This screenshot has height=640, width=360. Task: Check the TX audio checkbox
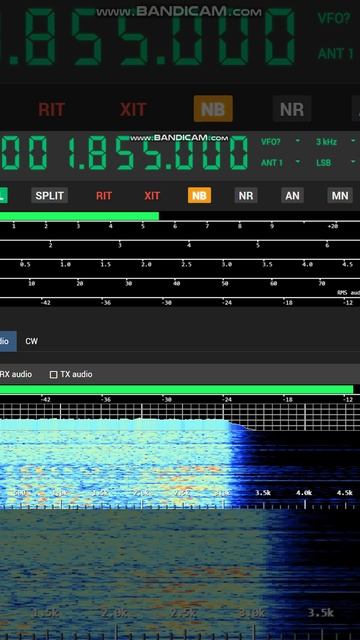(53, 374)
